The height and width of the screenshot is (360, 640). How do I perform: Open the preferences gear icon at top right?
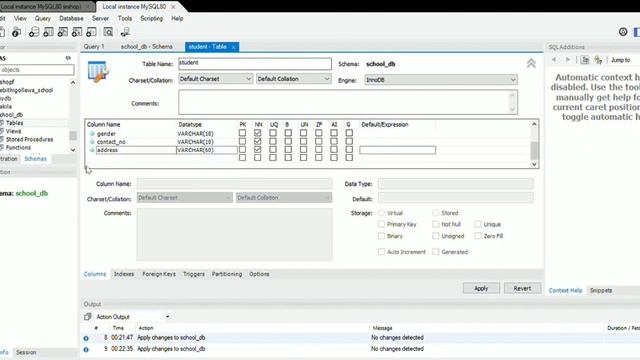click(x=623, y=32)
